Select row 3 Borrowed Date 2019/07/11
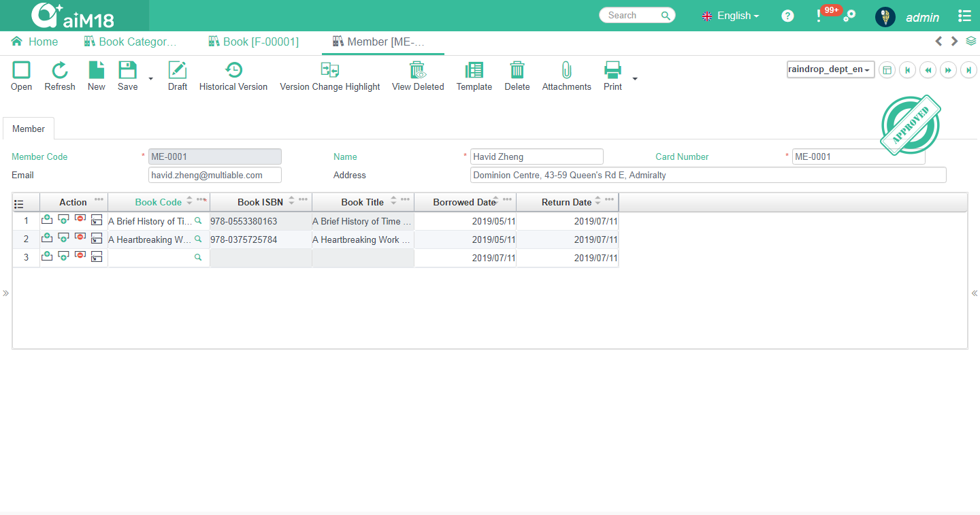This screenshot has width=980, height=515. 465,258
